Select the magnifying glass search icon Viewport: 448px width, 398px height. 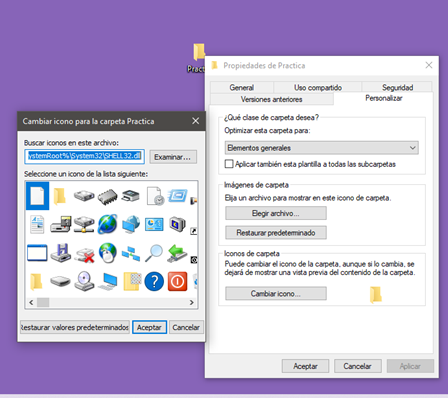point(154,253)
